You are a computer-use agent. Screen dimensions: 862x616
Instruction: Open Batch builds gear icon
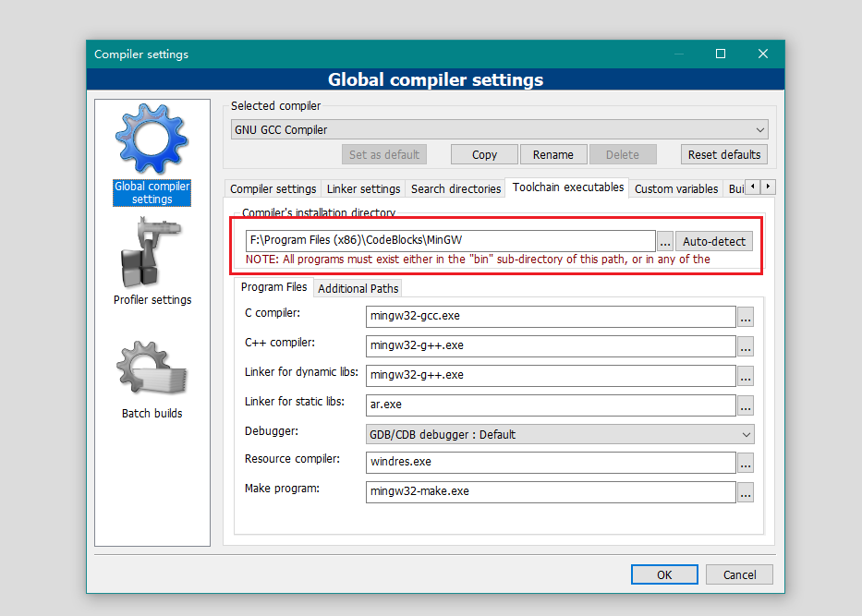pyautogui.click(x=152, y=368)
